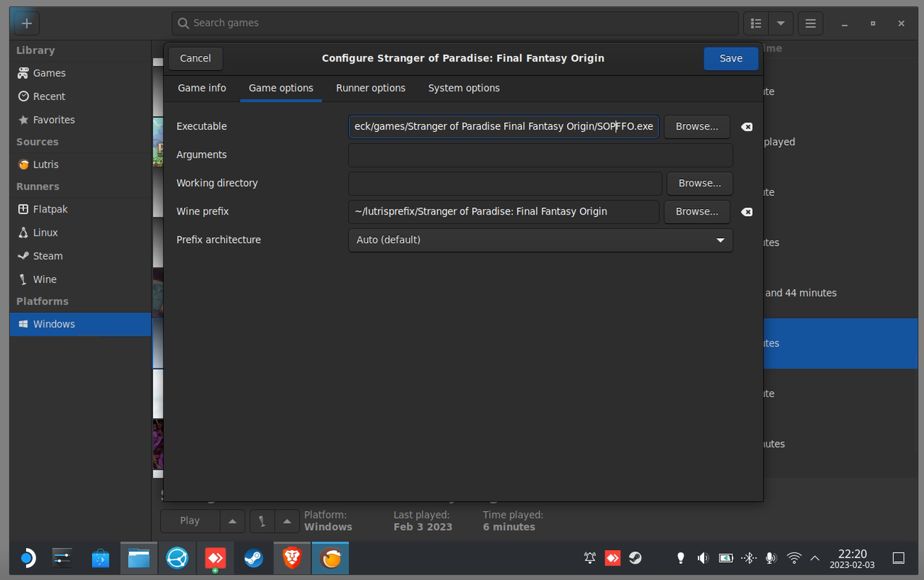Click the Steam tray icon
This screenshot has width=924, height=580.
(635, 558)
